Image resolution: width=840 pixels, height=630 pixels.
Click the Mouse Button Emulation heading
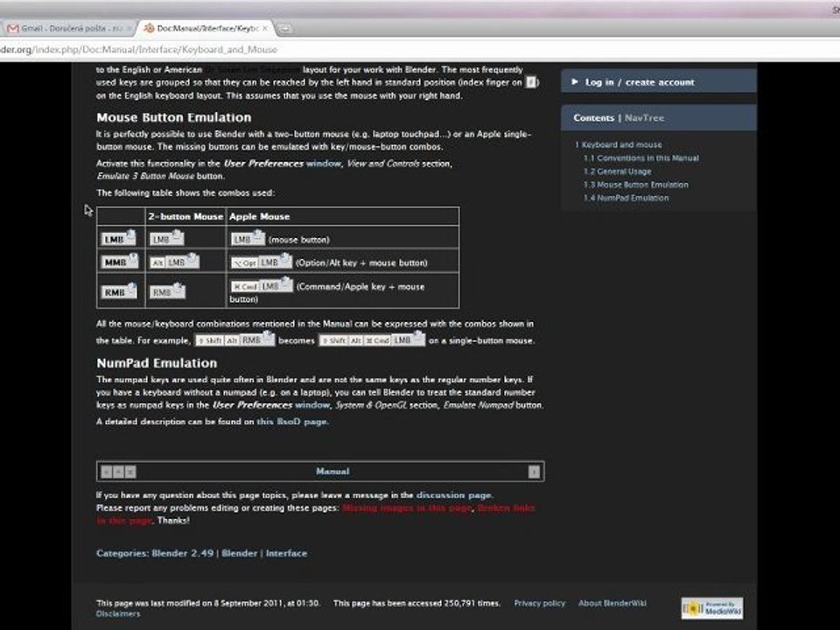tap(173, 117)
